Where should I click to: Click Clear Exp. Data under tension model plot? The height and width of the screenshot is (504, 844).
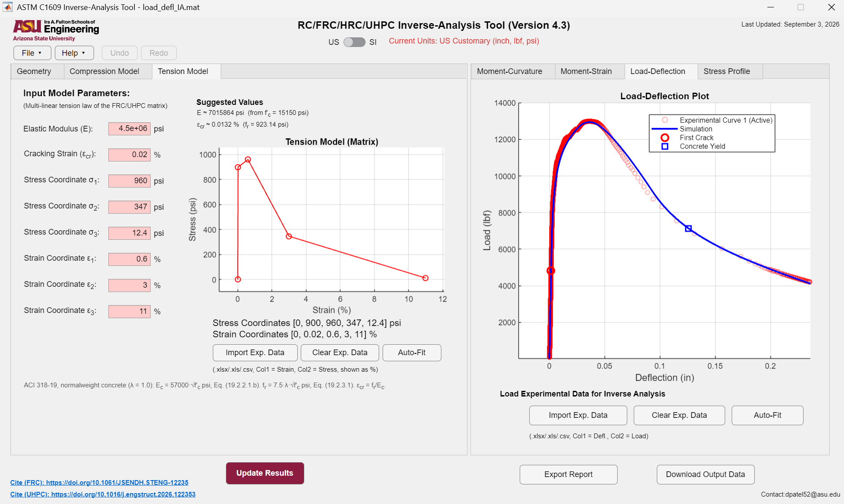tap(340, 353)
